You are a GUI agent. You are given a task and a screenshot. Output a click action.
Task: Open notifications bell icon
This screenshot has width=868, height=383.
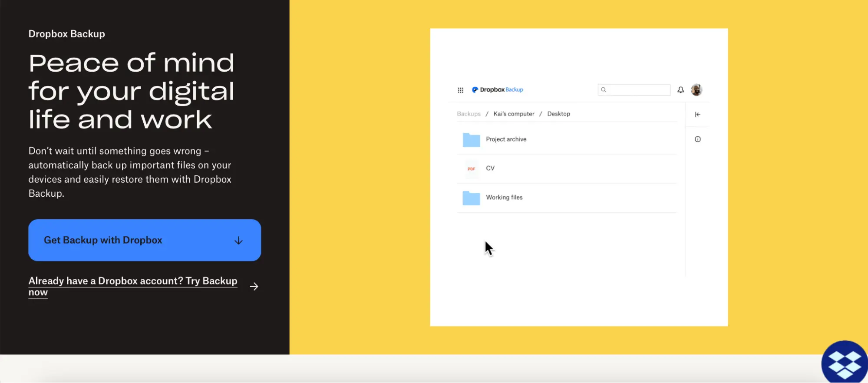(x=680, y=90)
